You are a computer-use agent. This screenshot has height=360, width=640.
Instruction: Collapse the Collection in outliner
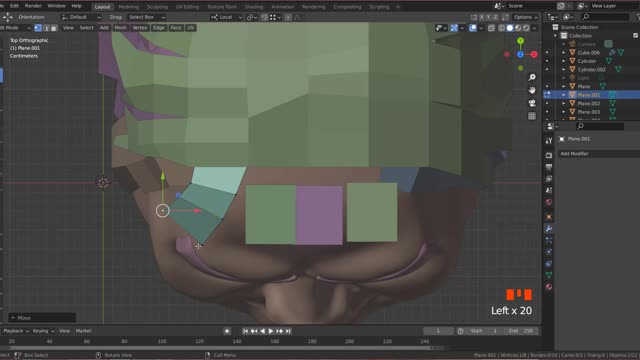[x=555, y=36]
